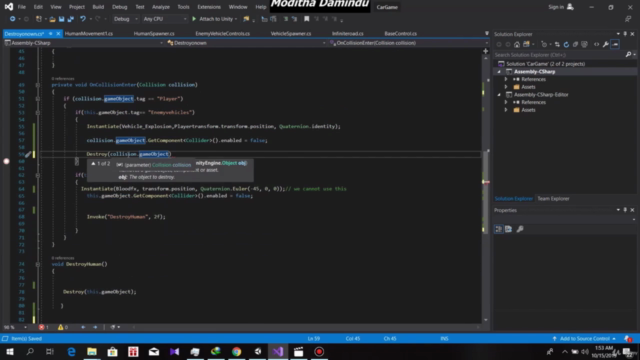This screenshot has height=360, width=640.
Task: Click the Open File folder icon
Action: (52, 19)
